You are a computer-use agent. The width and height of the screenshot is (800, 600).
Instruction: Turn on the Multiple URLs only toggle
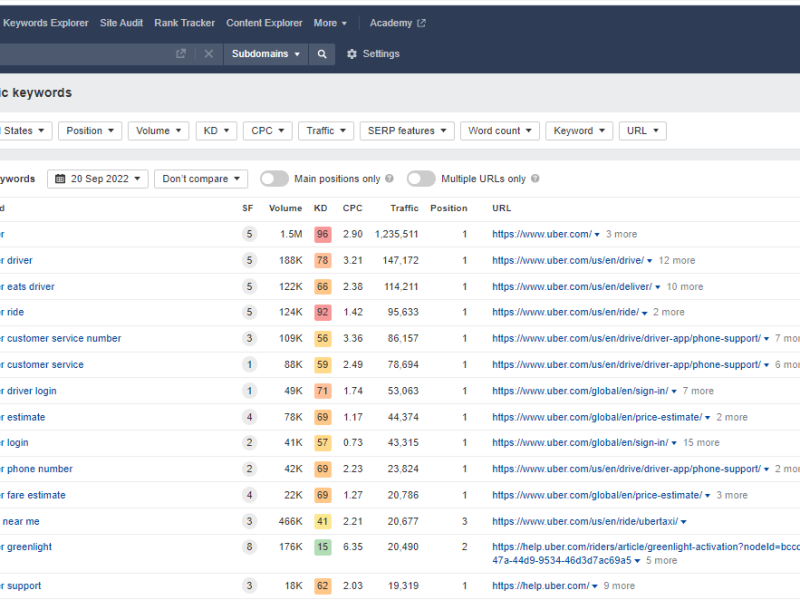pyautogui.click(x=421, y=179)
